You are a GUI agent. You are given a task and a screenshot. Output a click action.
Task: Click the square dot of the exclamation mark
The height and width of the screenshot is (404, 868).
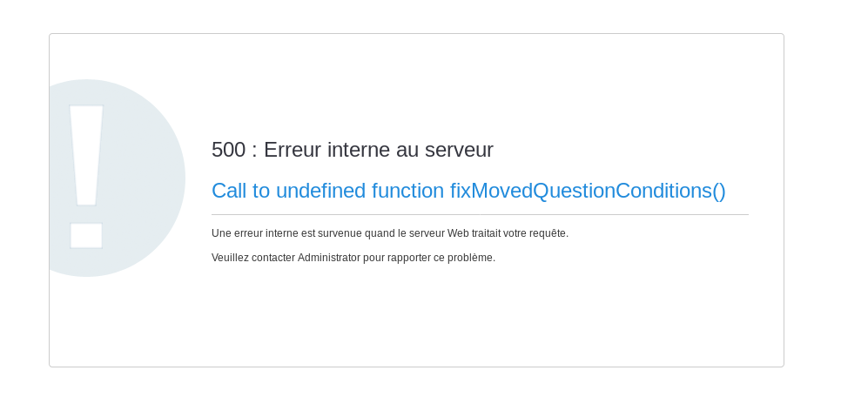point(86,235)
